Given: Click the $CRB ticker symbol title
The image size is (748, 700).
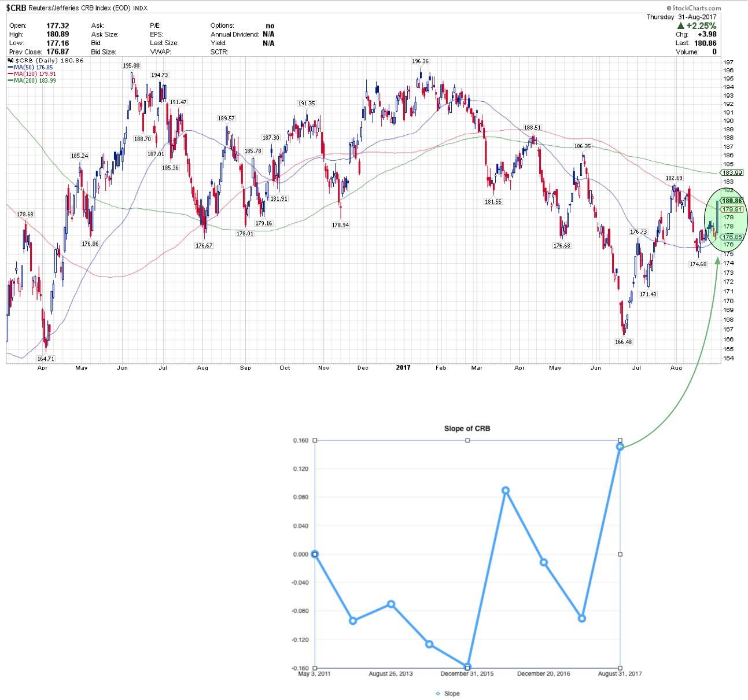Looking at the screenshot, I should [x=16, y=8].
